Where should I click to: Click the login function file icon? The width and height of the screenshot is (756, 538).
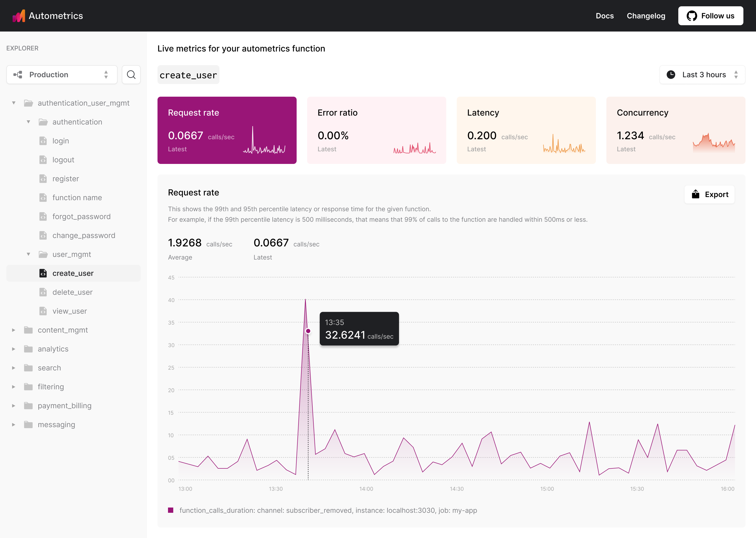coord(43,141)
